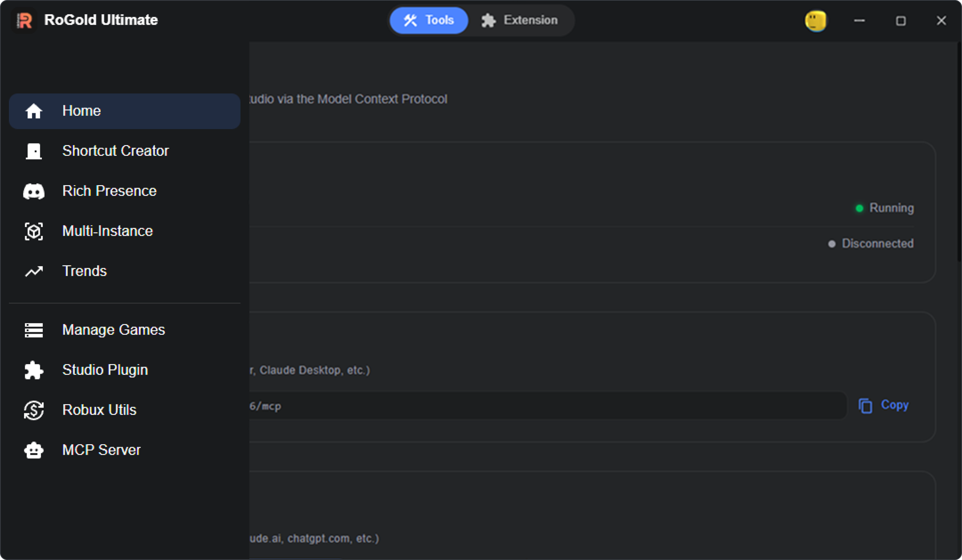Click the cube Multi-Instance icon

tap(34, 231)
